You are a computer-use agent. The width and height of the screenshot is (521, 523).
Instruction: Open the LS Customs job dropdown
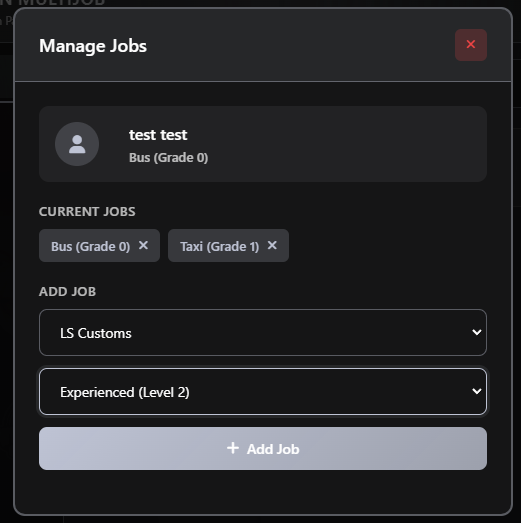point(263,333)
